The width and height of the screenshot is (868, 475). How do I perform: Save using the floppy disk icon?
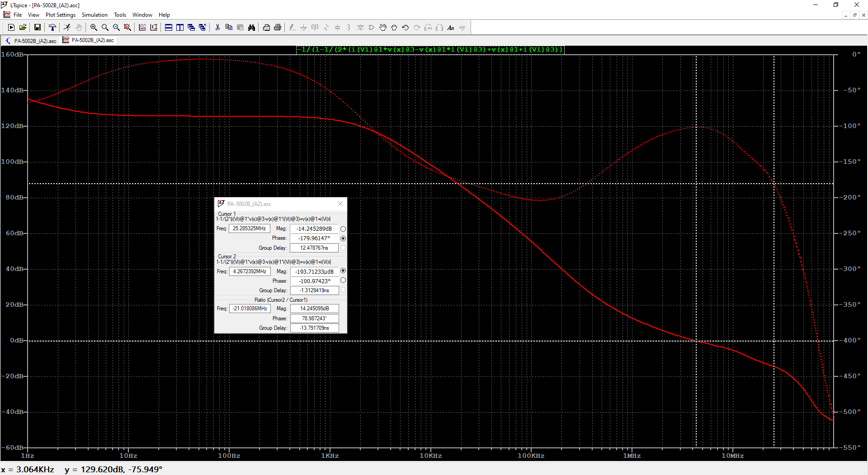click(38, 28)
